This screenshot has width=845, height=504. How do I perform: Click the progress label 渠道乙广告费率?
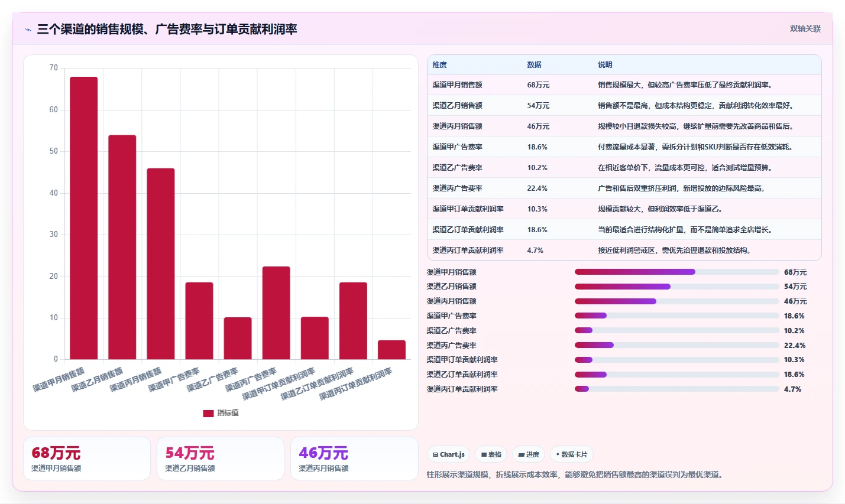[x=451, y=331]
